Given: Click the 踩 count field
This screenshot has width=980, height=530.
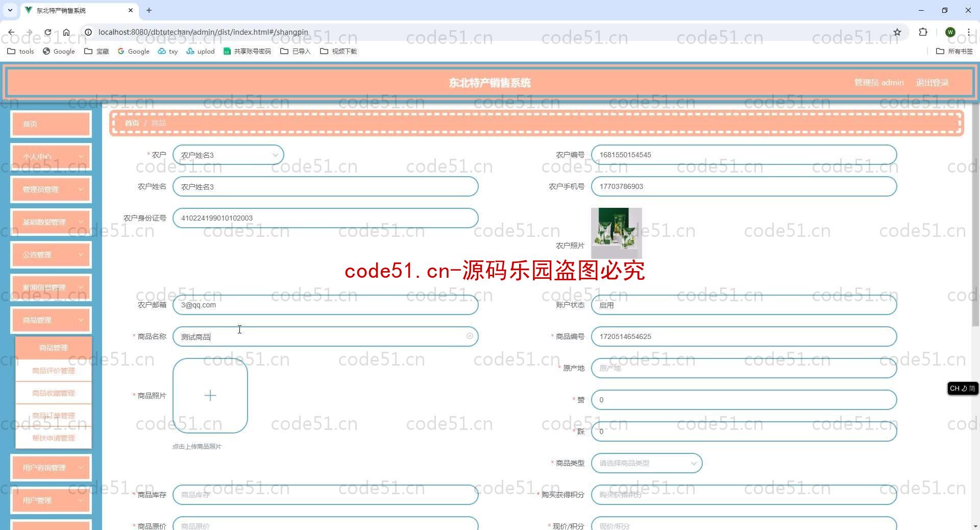Looking at the screenshot, I should tap(744, 431).
